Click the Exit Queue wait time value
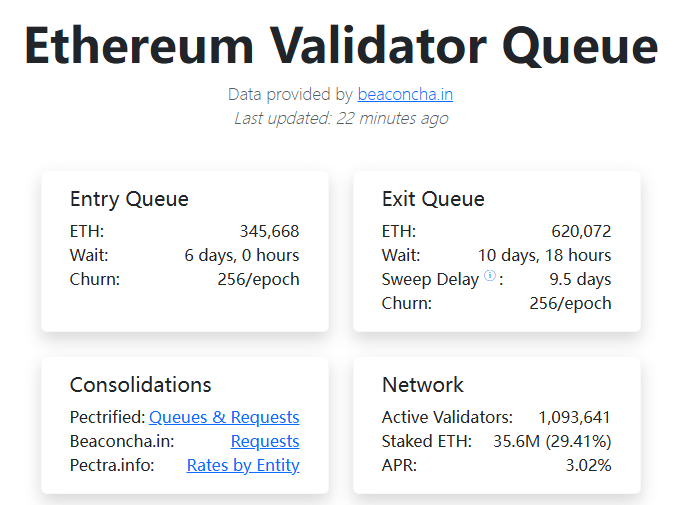This screenshot has height=505, width=679. 544,256
